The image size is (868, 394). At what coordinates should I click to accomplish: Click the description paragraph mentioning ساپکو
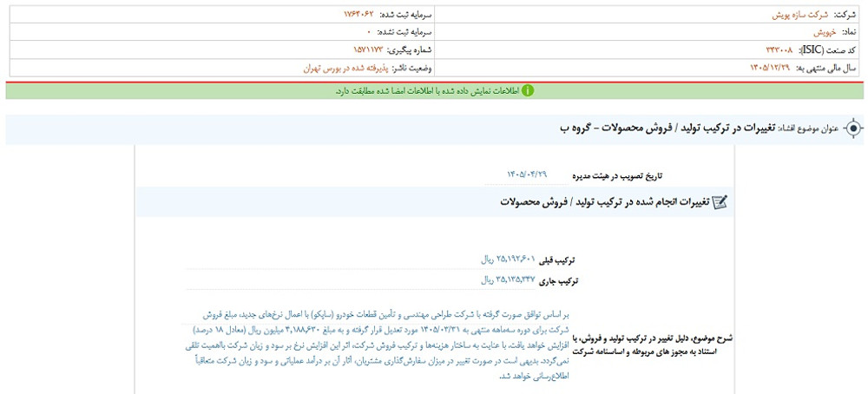click(375, 345)
